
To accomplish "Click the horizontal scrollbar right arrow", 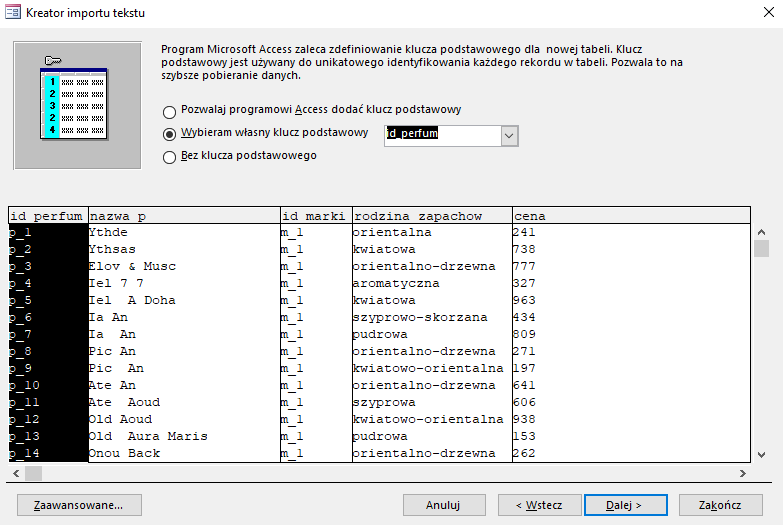I will pyautogui.click(x=743, y=473).
